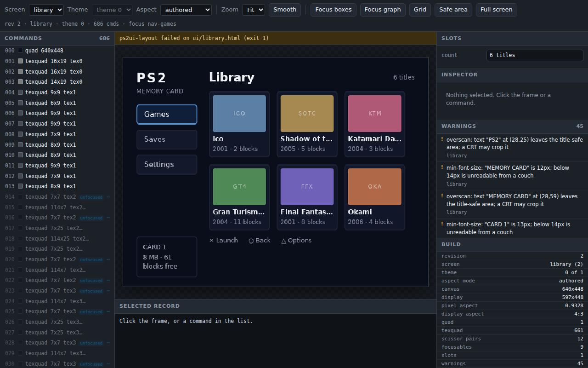
Task: Toggle the Safe area overlay
Action: 453,10
